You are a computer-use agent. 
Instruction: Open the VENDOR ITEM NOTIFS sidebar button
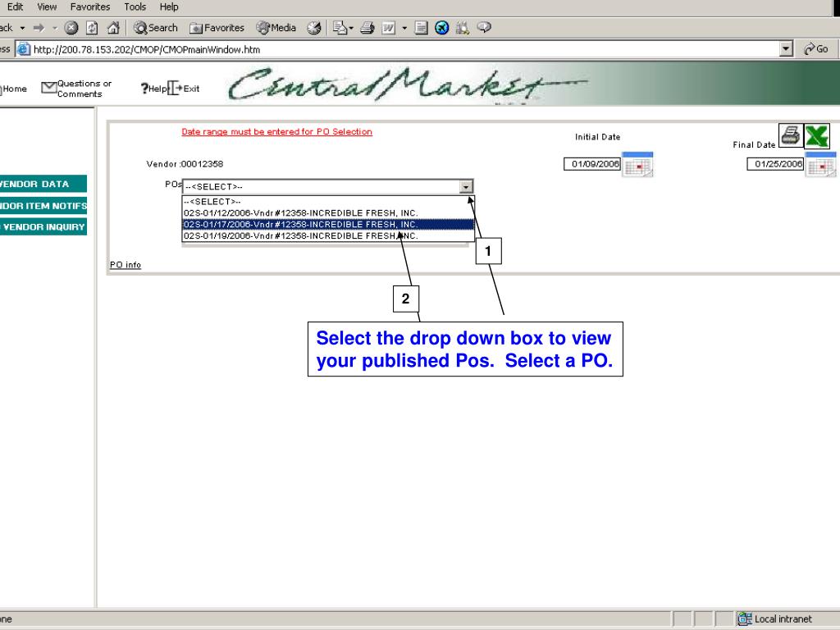(x=43, y=206)
